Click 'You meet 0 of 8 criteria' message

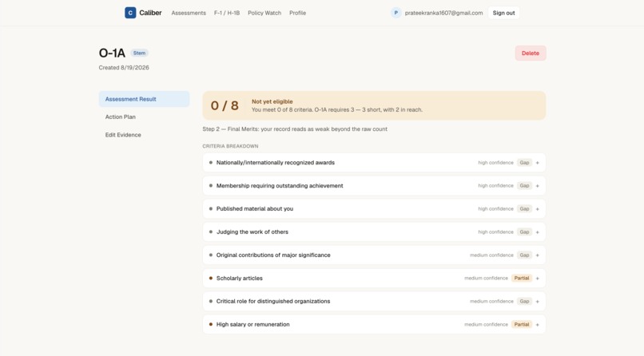click(337, 110)
